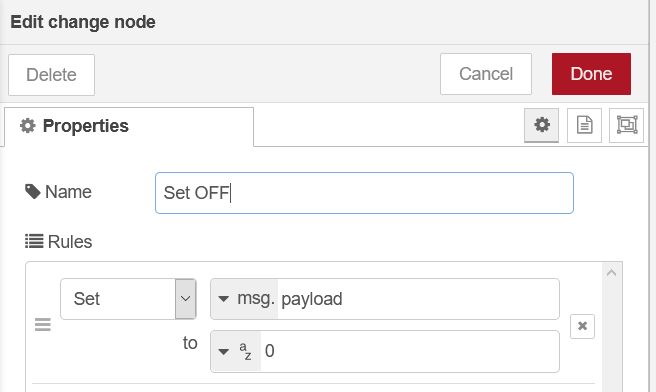The image size is (656, 392).
Task: Click the gear icon in Properties tab
Action: click(28, 126)
